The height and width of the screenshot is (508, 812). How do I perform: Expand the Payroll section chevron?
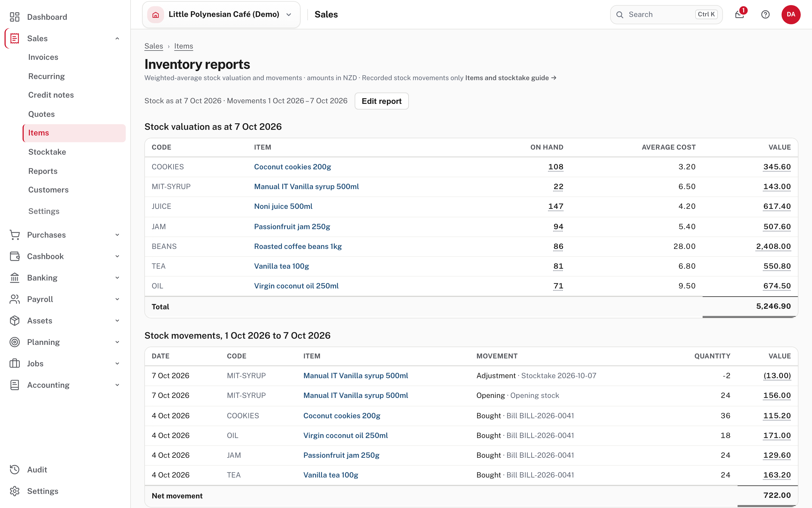tap(118, 299)
